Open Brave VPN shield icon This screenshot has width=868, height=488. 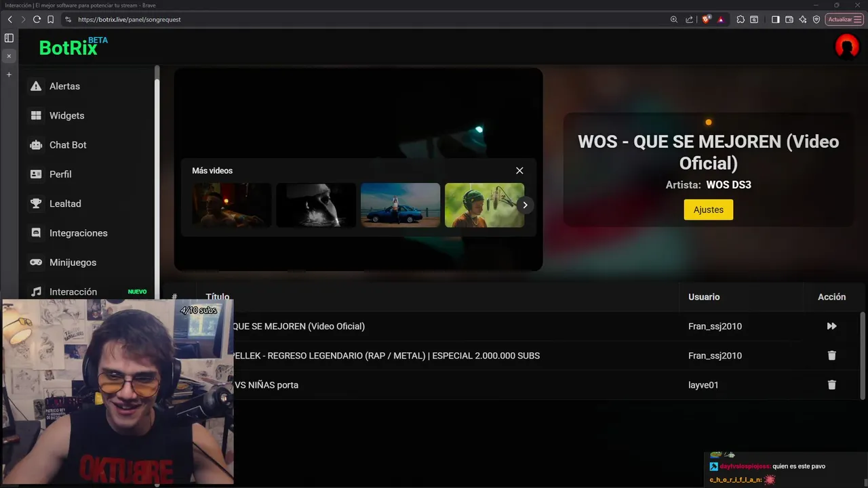click(x=816, y=20)
